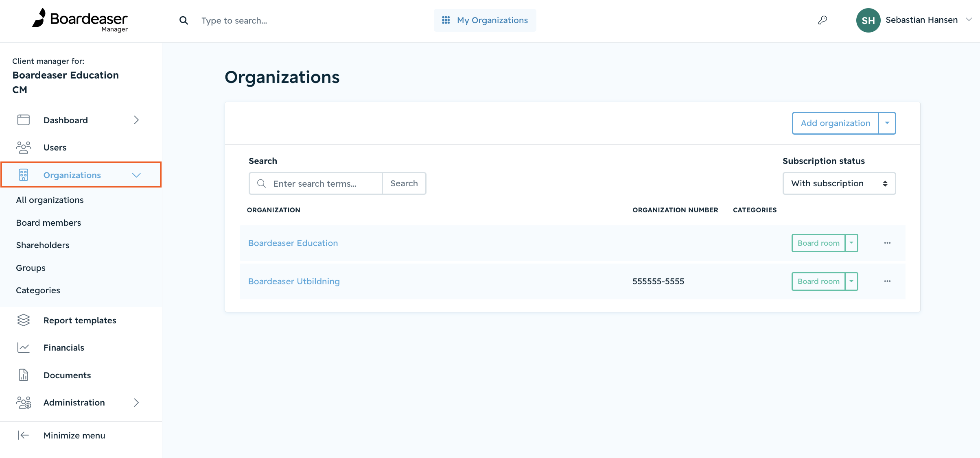
Task: Open the Dashboard menu item
Action: coord(66,120)
